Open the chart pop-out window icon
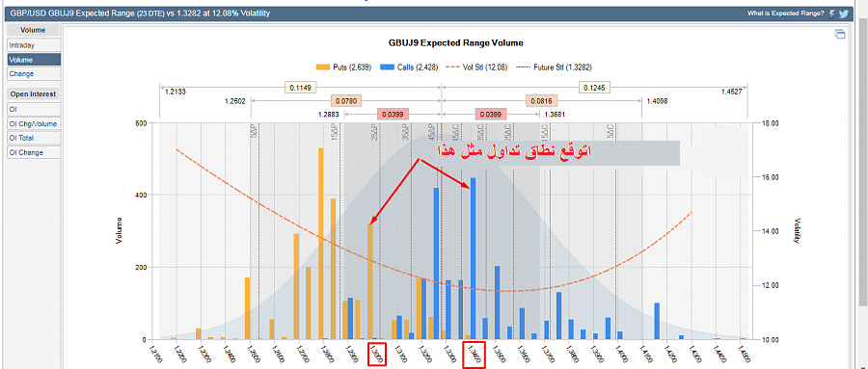The height and width of the screenshot is (369, 868). [x=840, y=35]
